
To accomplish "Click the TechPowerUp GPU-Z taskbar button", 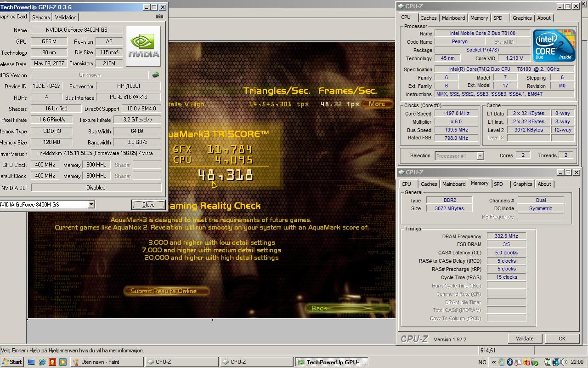I will (x=331, y=362).
